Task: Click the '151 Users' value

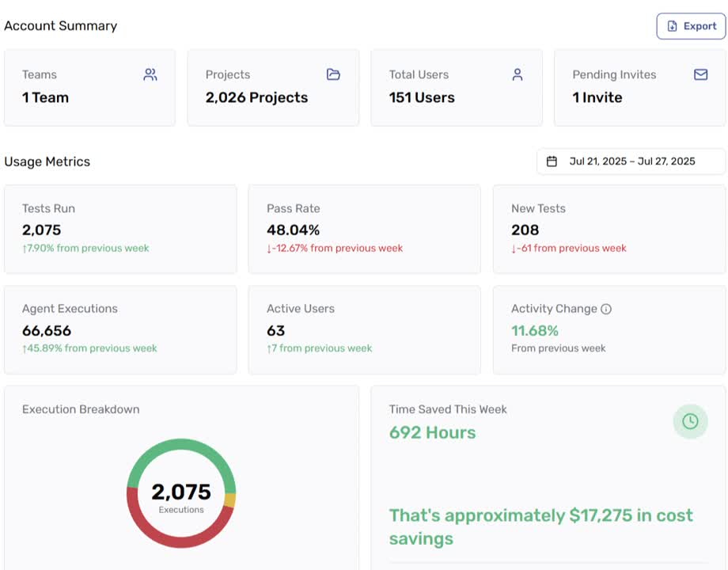Action: tap(422, 97)
